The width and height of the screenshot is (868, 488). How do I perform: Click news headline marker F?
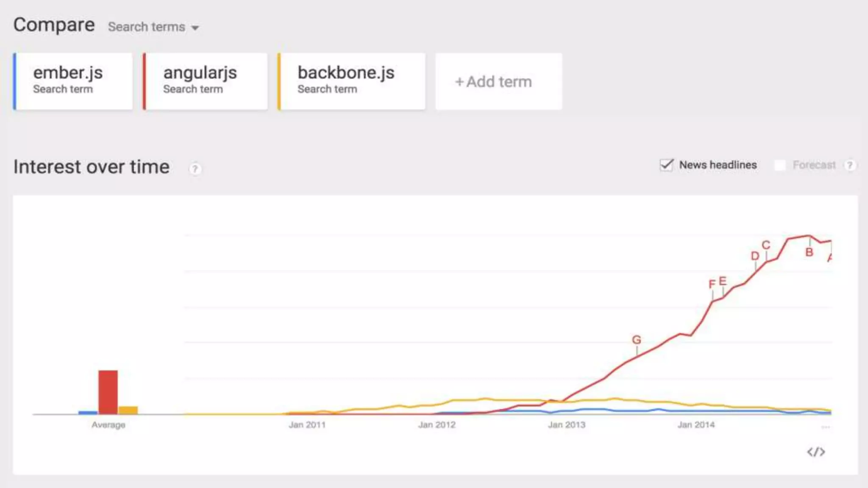(x=712, y=284)
